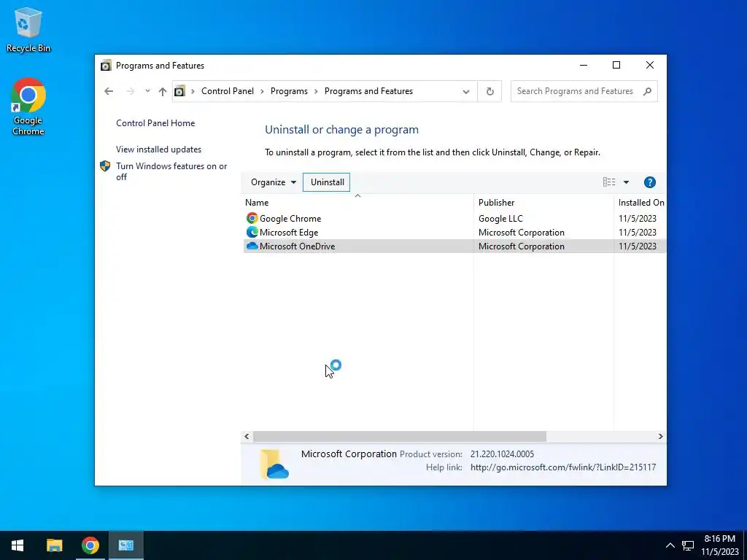Click Google LLC publisher cell
The height and width of the screenshot is (560, 747).
[x=500, y=219]
